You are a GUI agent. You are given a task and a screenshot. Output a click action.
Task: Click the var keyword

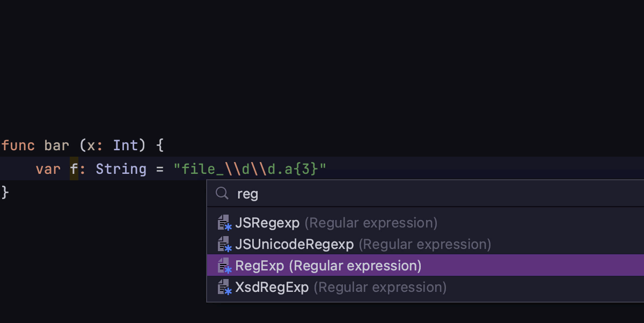pos(48,169)
